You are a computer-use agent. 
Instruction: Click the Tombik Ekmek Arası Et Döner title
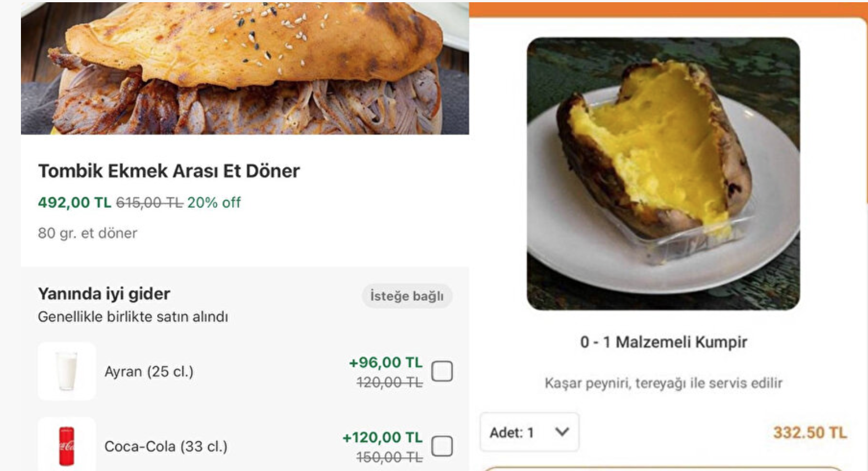click(169, 171)
